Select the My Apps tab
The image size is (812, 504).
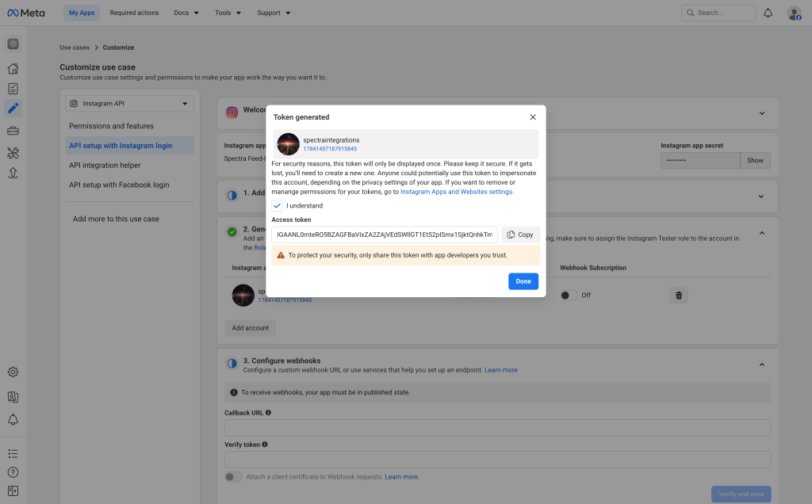tap(82, 13)
